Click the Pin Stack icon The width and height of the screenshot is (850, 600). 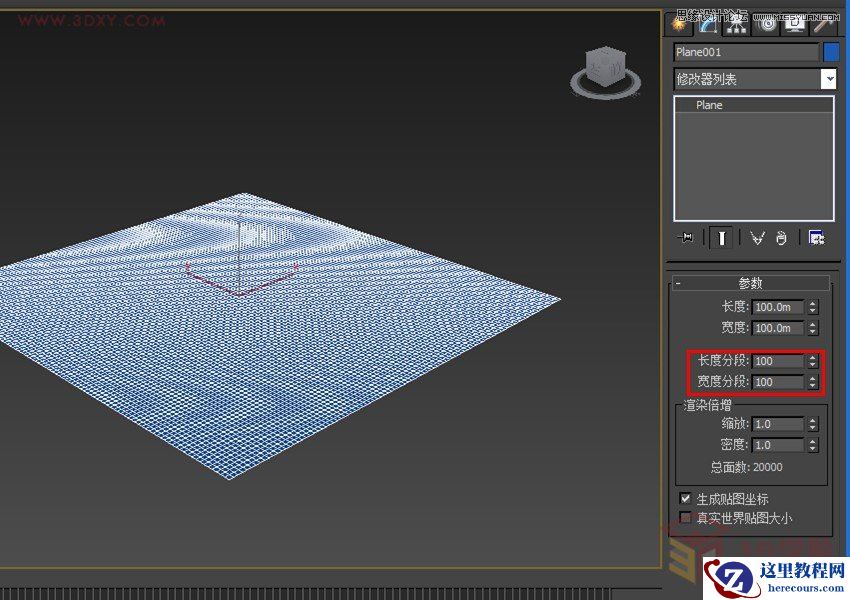pos(687,238)
